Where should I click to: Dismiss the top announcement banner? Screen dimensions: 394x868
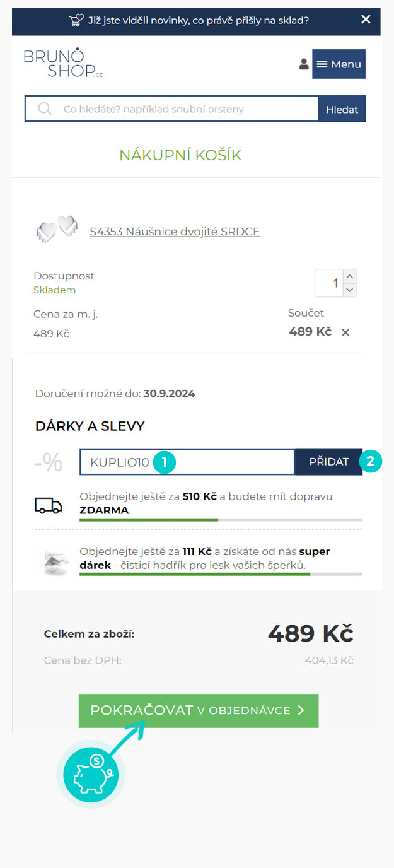[366, 20]
